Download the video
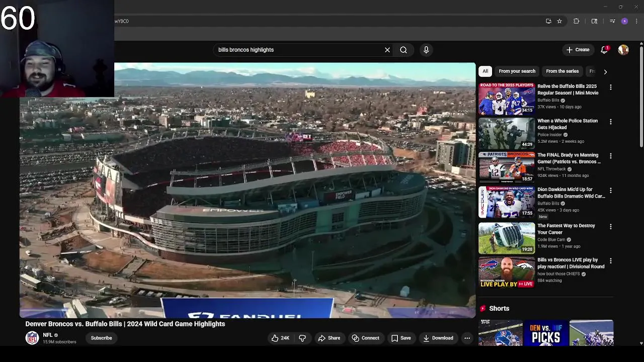Viewport: 644px width, 362px height. click(x=438, y=338)
